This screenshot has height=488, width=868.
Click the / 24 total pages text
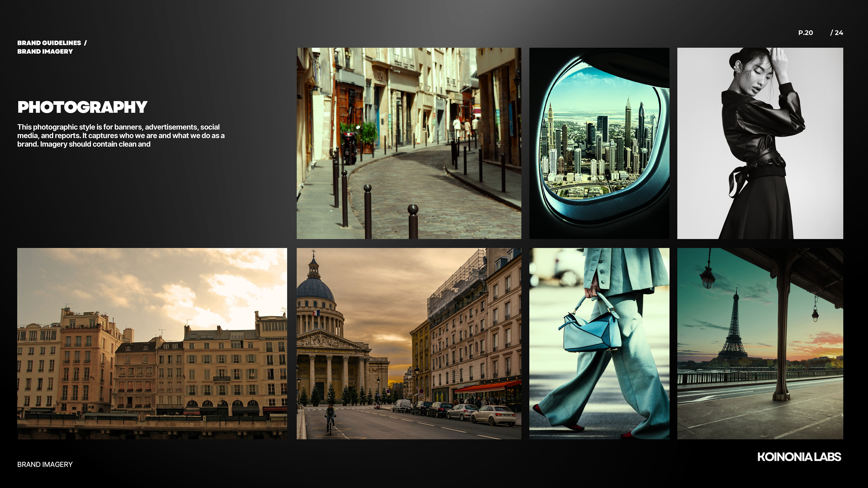[x=836, y=33]
